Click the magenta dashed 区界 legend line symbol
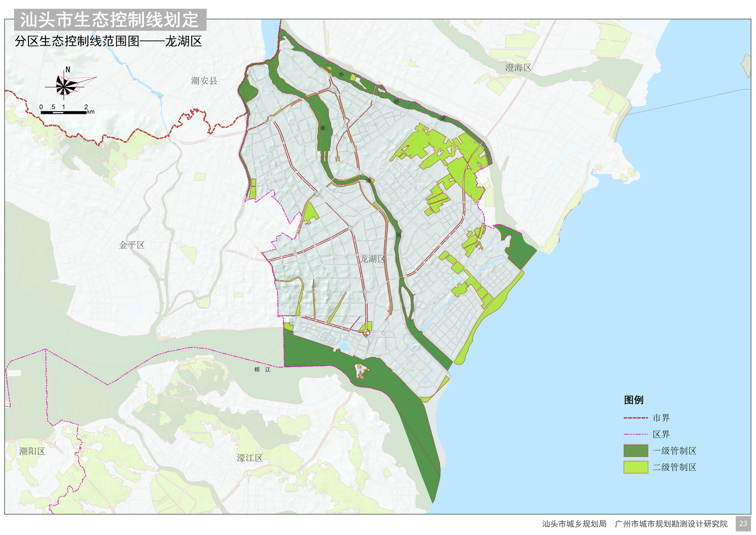 click(x=635, y=434)
